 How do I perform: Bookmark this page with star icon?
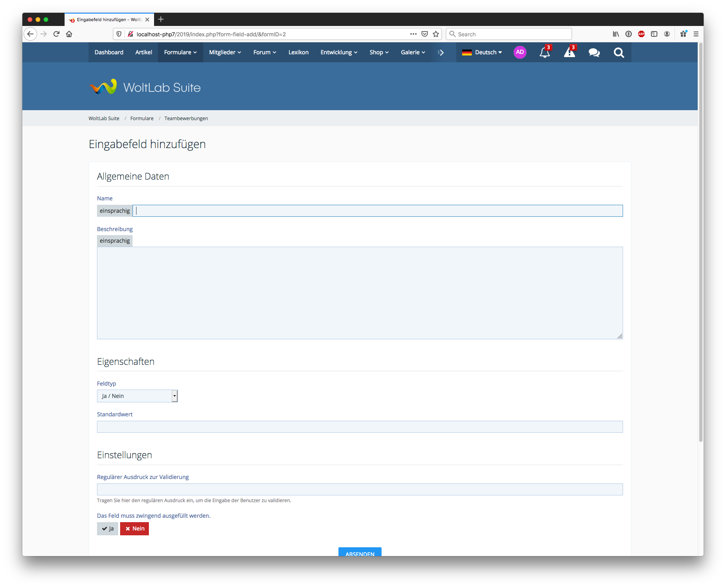tap(436, 34)
